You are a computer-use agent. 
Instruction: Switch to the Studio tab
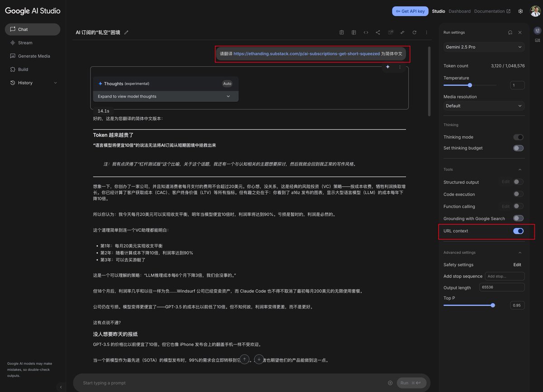pos(438,11)
